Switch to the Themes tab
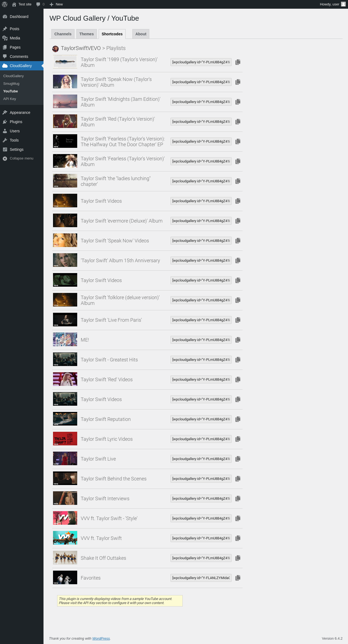348x644 pixels. (86, 34)
